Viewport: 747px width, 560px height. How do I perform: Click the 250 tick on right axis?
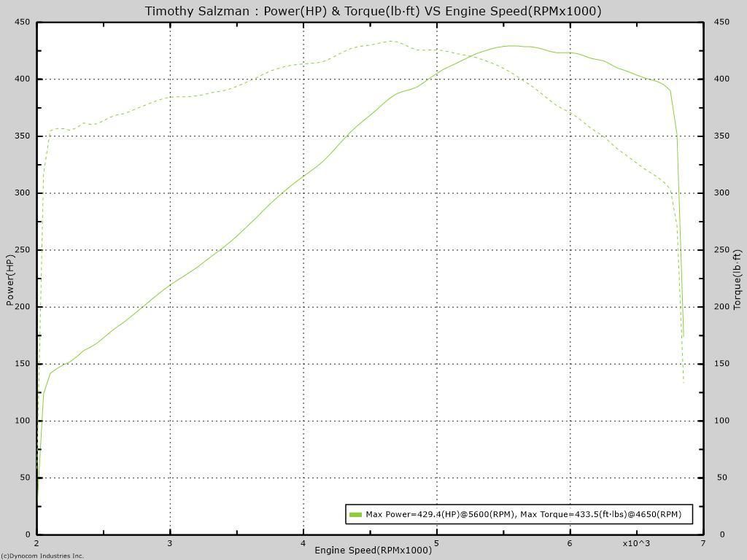(x=721, y=250)
